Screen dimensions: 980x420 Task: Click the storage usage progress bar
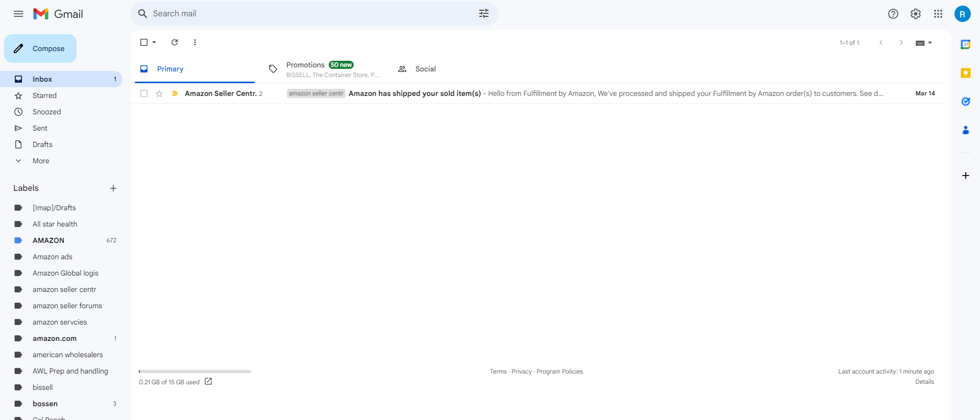click(x=195, y=372)
